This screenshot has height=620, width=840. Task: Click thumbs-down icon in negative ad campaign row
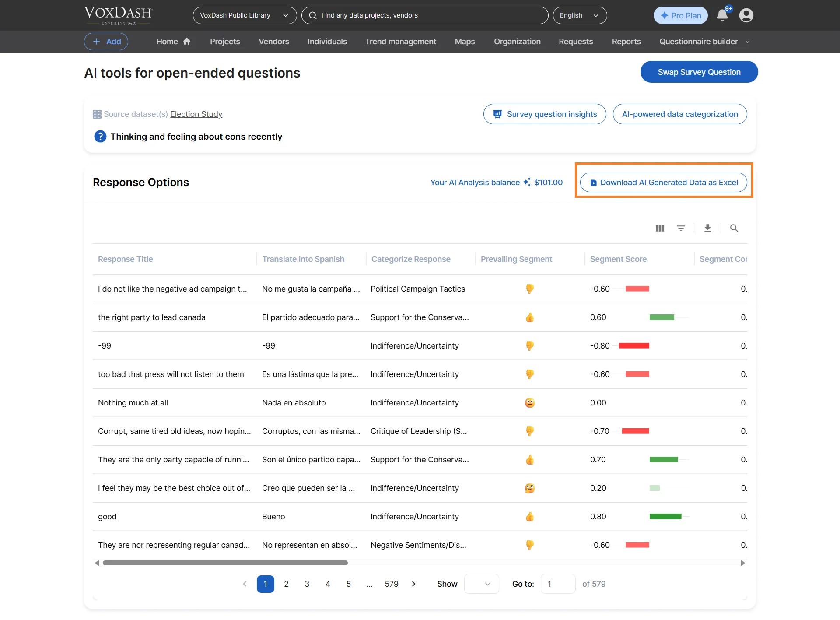click(x=530, y=289)
